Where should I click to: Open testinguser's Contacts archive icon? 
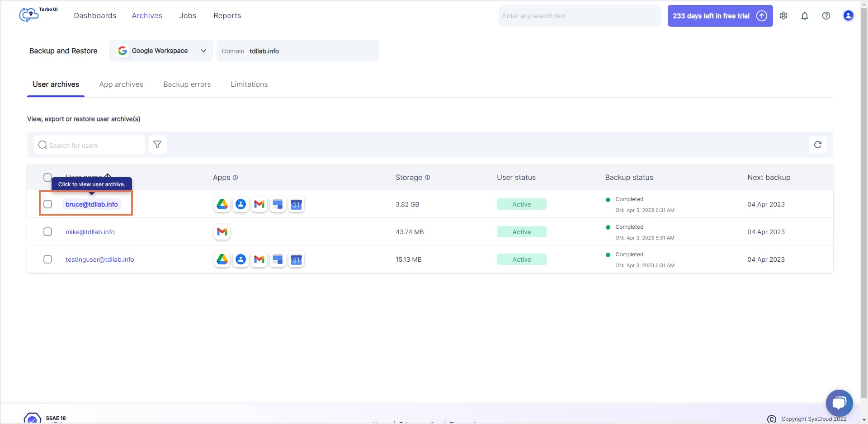tap(241, 259)
